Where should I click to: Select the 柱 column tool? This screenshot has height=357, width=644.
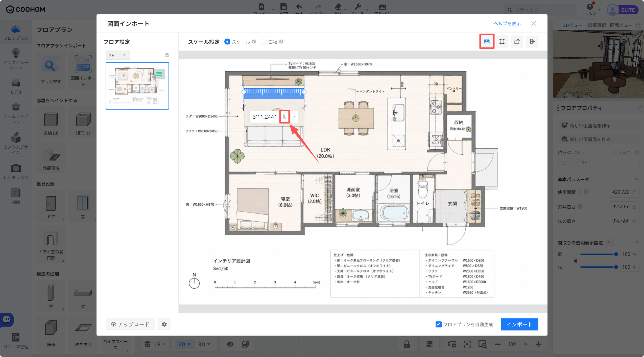tap(51, 296)
